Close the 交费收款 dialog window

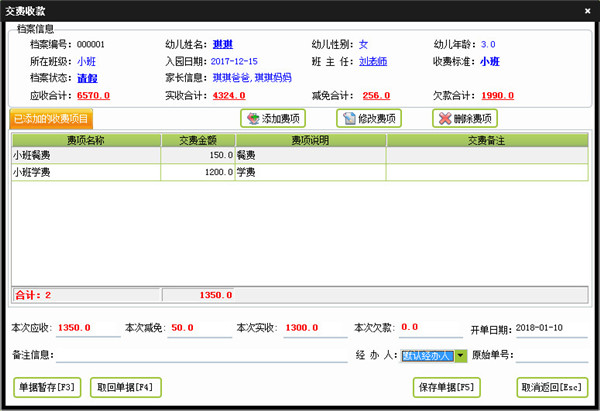(x=586, y=8)
